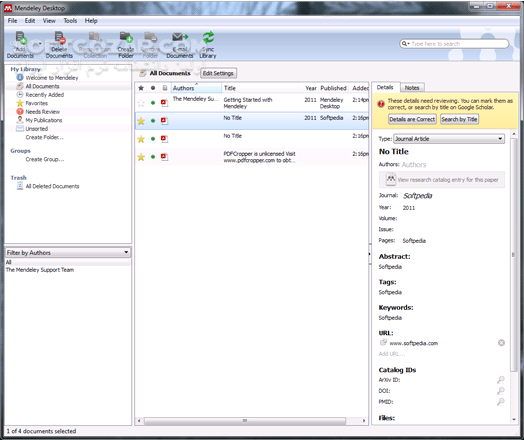Select the 'Getting Started with Mendeley' title
The width and height of the screenshot is (524, 440).
click(x=248, y=103)
